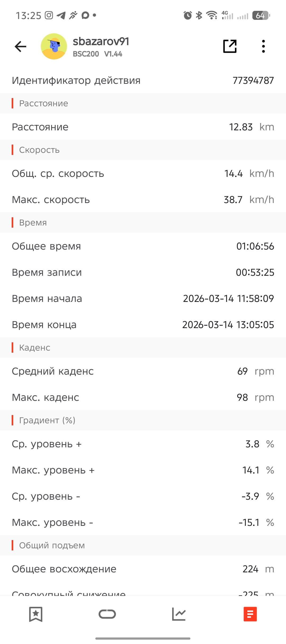Viewport: 286px width, 644px height.
Task: Tap the Instagram notification icon
Action: pos(49,15)
